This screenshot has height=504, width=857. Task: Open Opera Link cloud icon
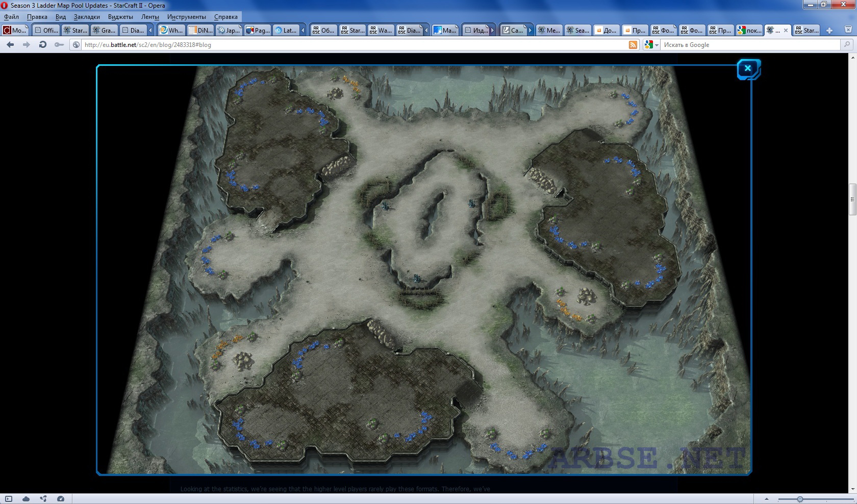(26, 499)
